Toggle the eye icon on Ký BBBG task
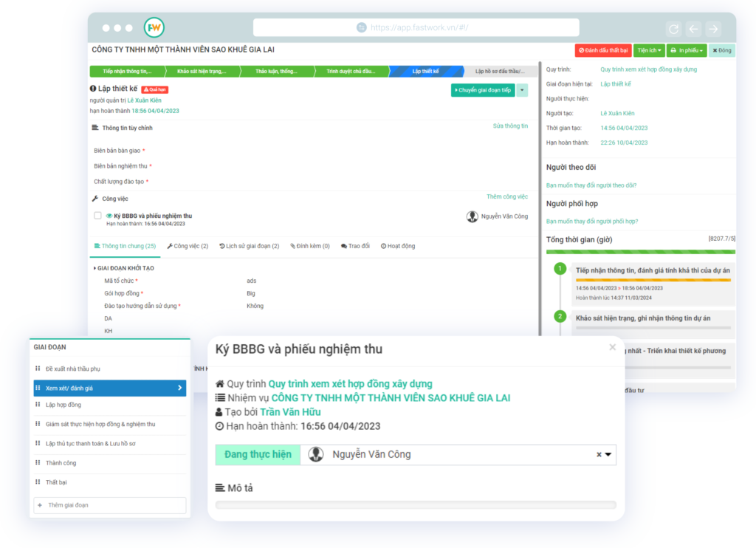 [x=109, y=216]
